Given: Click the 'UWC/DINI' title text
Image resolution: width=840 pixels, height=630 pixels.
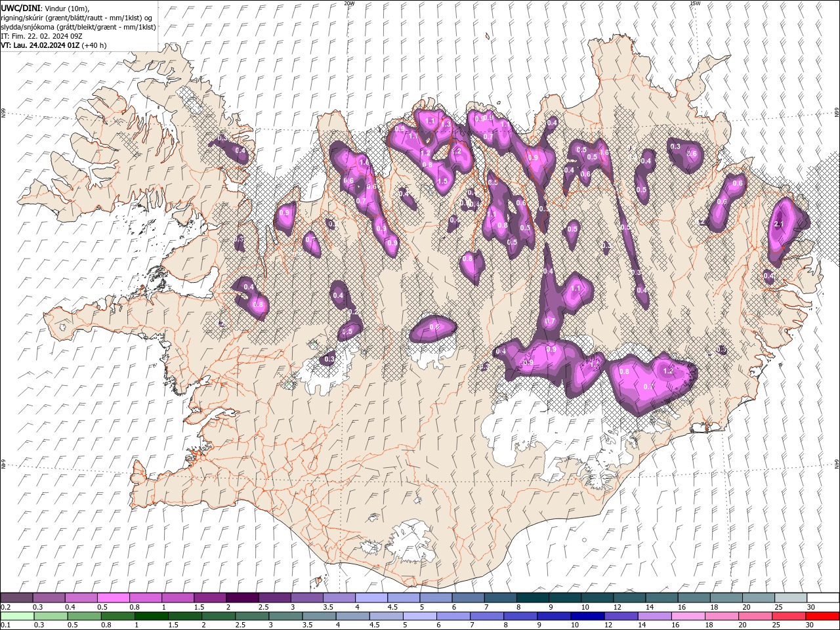Looking at the screenshot, I should click(x=21, y=8).
